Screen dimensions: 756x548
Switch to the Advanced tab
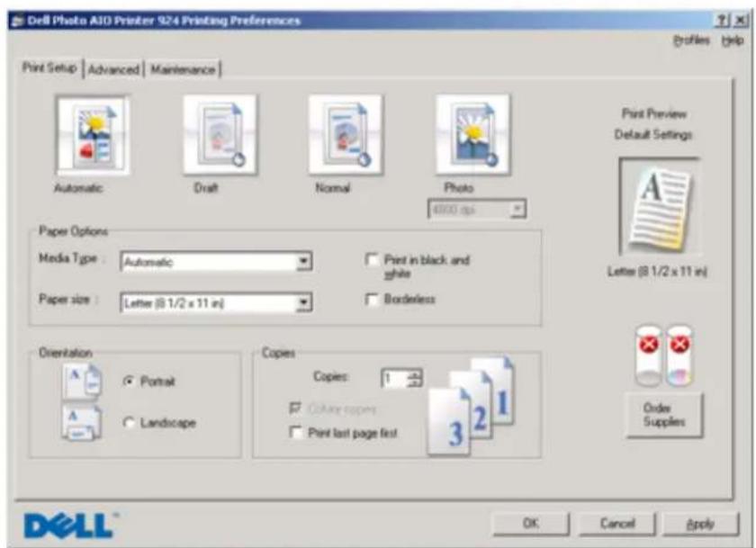(113, 69)
